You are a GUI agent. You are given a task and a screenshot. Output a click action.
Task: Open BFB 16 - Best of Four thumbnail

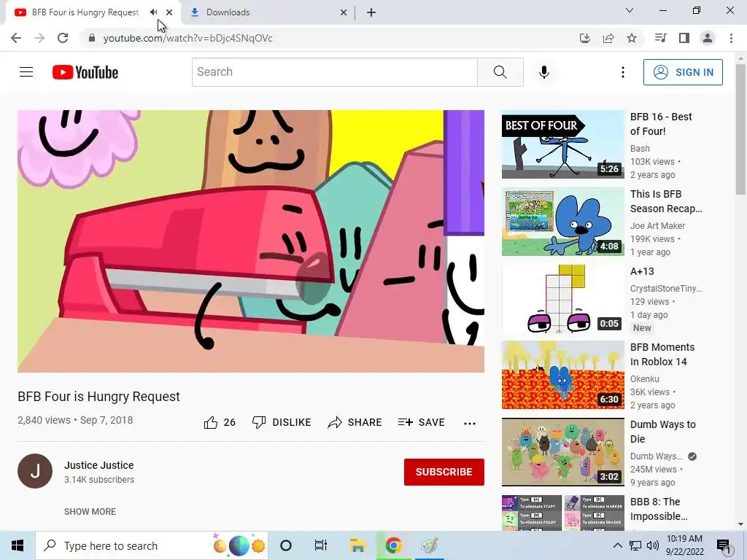point(562,144)
